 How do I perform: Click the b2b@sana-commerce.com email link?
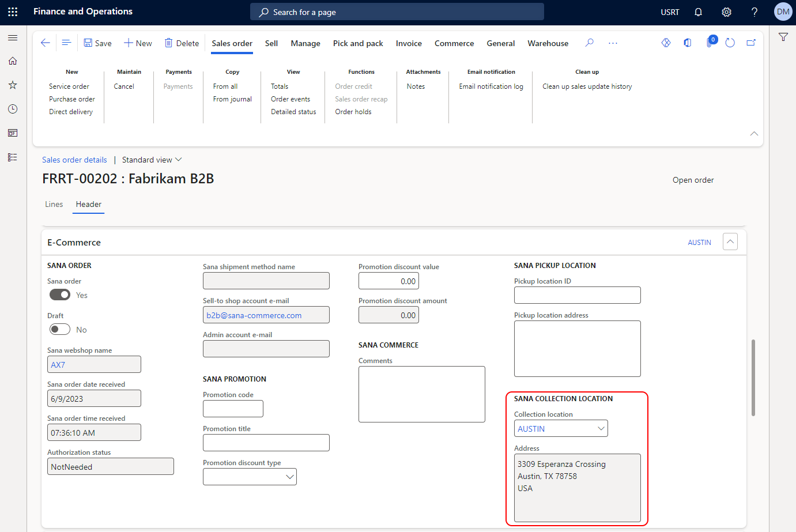pos(254,315)
